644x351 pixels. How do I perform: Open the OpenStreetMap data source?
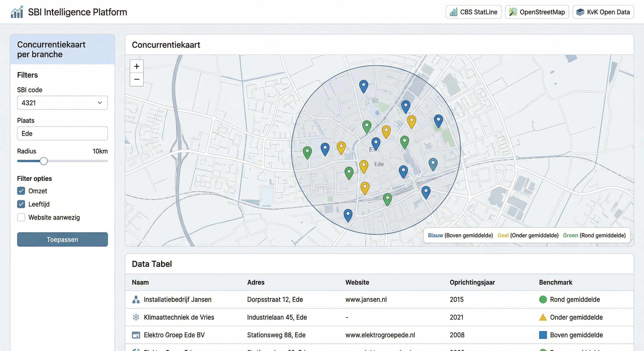(537, 12)
